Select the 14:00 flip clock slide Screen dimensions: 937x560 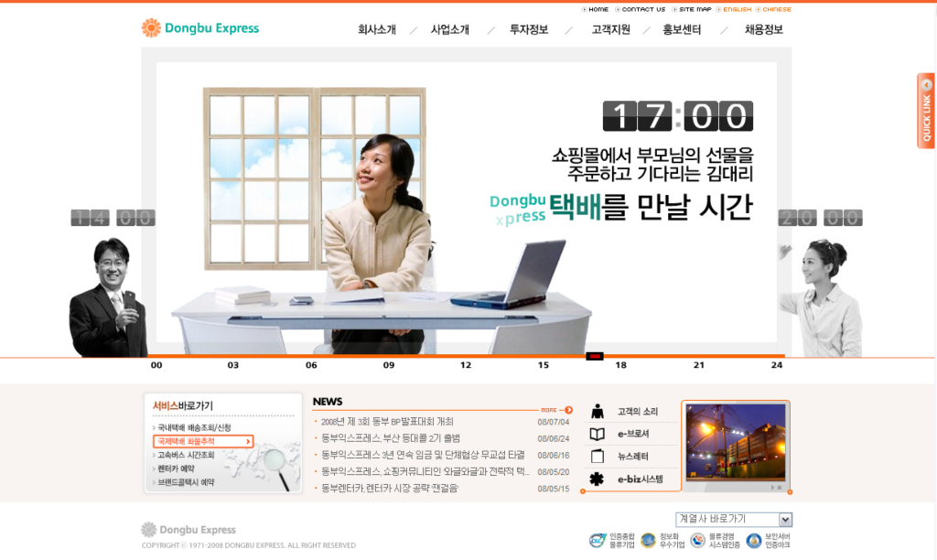(113, 218)
